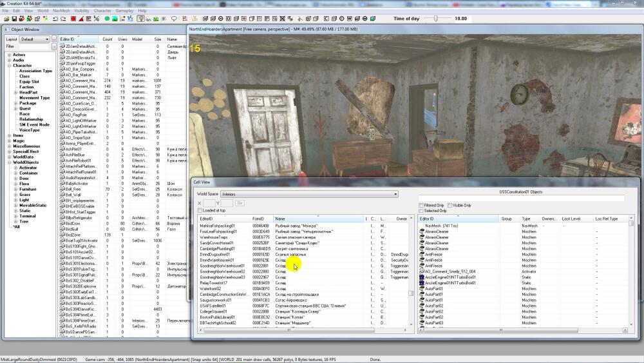Select the Furniture tree item
644x363 pixels.
(28, 189)
